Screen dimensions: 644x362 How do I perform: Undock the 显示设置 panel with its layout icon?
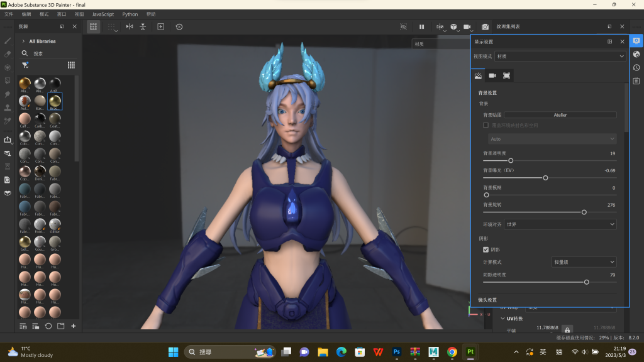[609, 41]
